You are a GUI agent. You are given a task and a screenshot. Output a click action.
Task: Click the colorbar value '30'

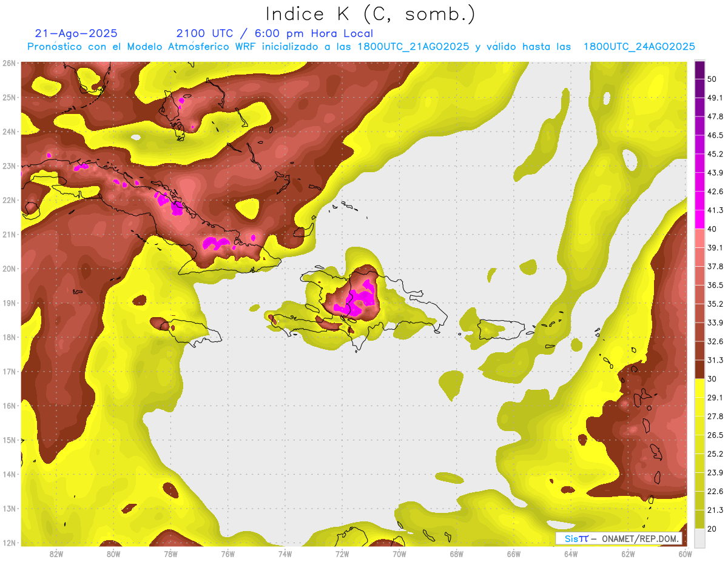(x=713, y=379)
